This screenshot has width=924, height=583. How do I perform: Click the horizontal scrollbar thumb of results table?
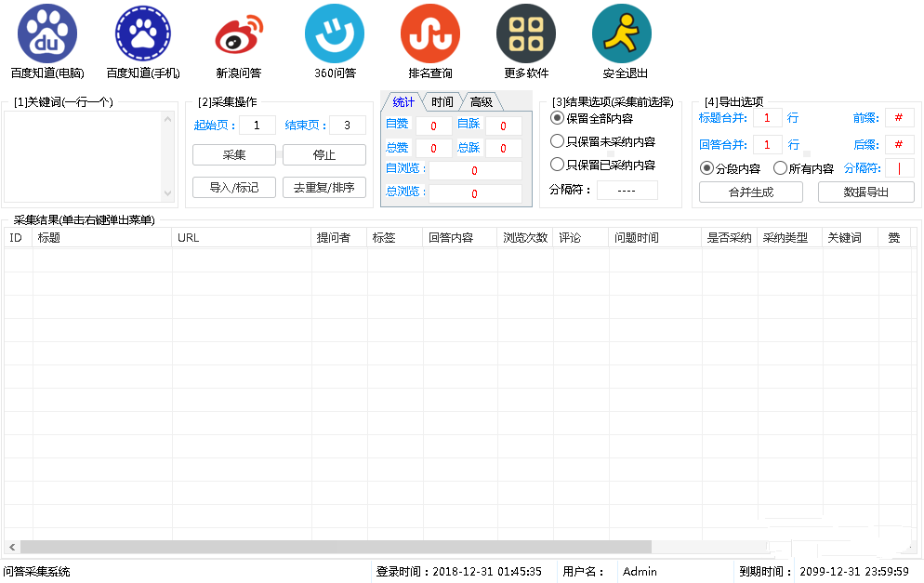click(x=336, y=547)
